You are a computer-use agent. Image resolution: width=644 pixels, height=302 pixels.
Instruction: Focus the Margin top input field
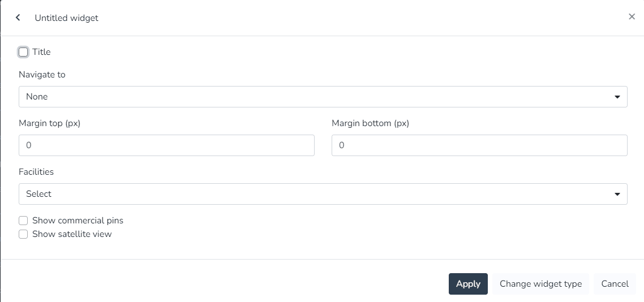pyautogui.click(x=167, y=145)
